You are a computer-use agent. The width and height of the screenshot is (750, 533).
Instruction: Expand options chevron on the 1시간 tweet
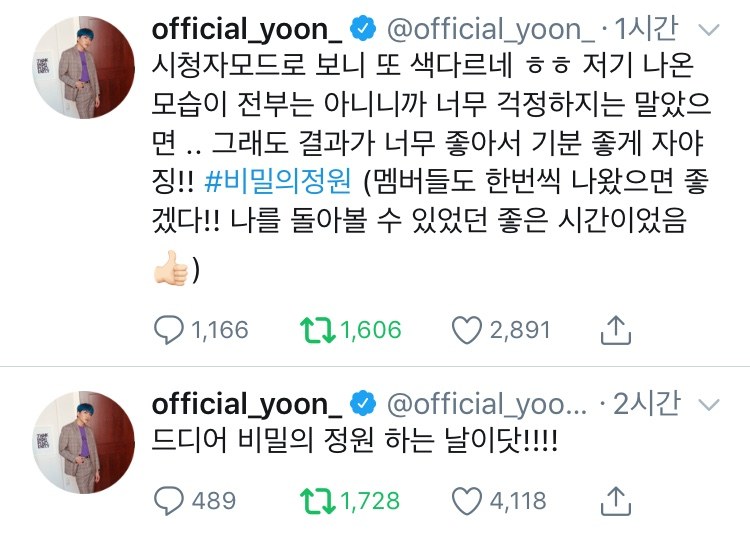coord(709,31)
